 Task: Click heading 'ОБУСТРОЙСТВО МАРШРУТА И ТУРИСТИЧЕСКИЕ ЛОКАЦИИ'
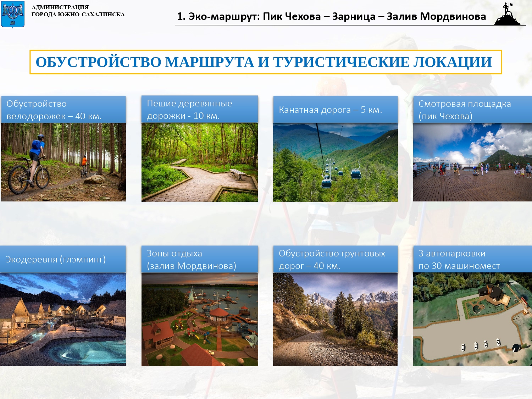tap(266, 62)
